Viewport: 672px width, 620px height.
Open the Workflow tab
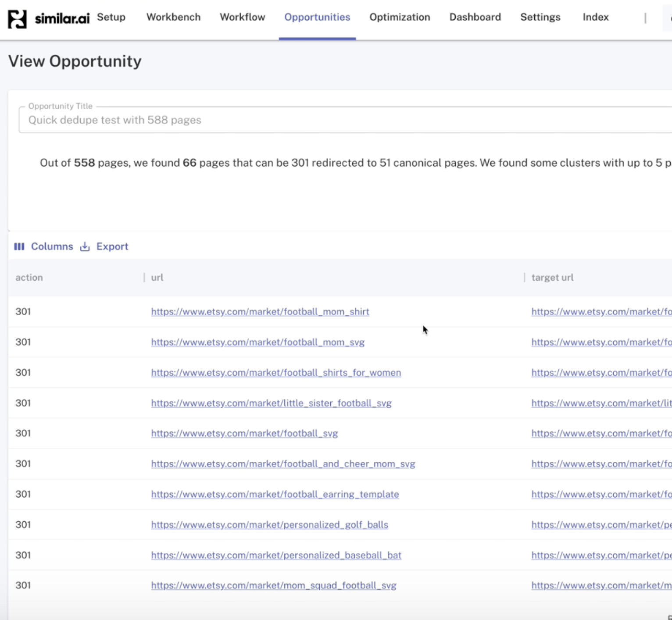[243, 17]
